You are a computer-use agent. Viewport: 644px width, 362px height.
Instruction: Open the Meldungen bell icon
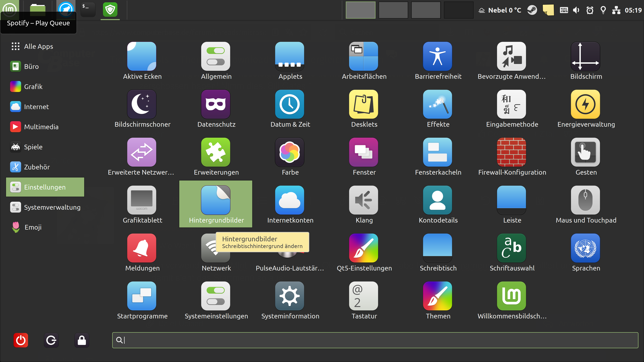click(142, 248)
